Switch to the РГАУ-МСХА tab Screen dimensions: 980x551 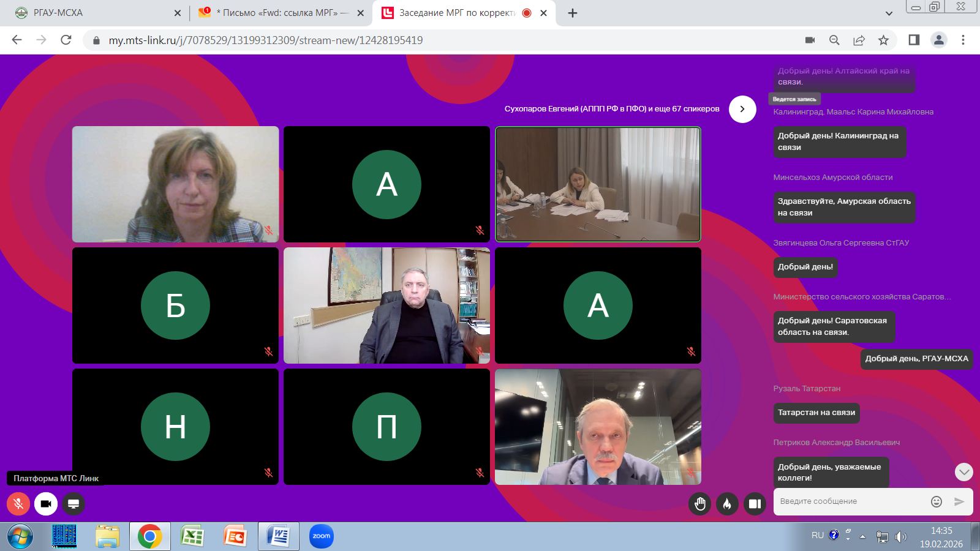pos(92,13)
